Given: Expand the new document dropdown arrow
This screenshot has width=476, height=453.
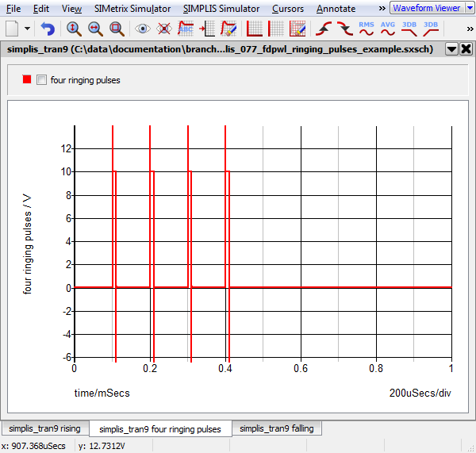Looking at the screenshot, I should pos(28,29).
